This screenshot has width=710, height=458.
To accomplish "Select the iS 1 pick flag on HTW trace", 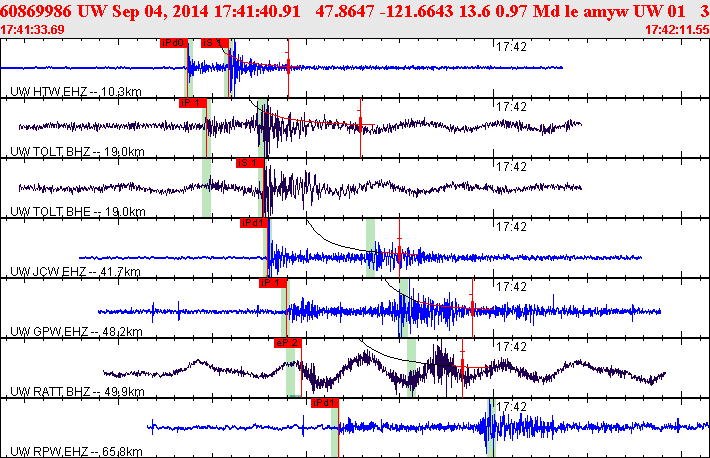I will [215, 43].
